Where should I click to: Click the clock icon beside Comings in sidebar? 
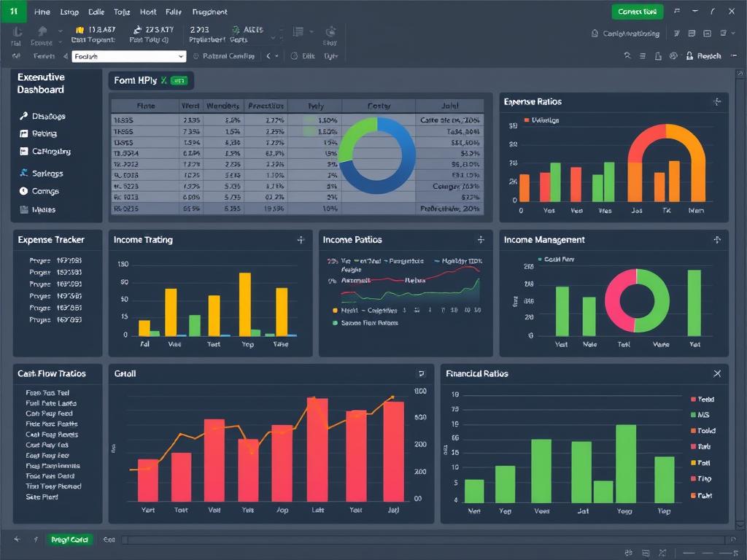coord(25,191)
